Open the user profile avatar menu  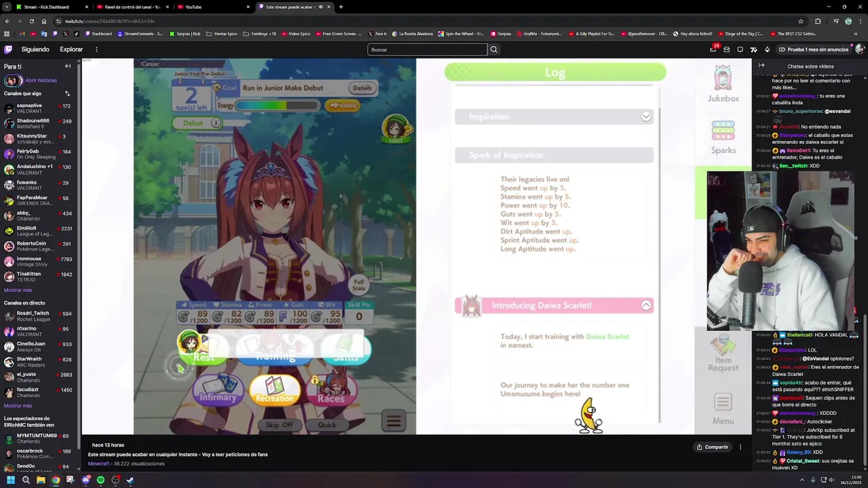pyautogui.click(x=859, y=49)
